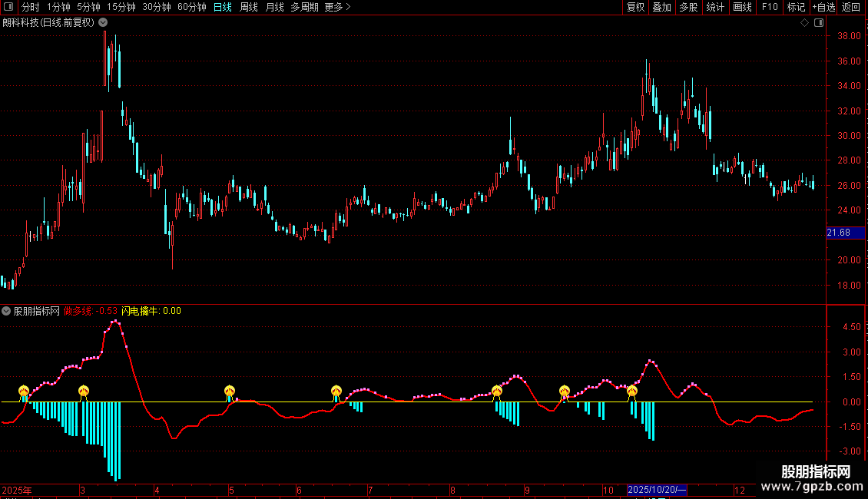The width and height of the screenshot is (868, 499).
Task: Click the 返回 back button
Action: coord(851,7)
